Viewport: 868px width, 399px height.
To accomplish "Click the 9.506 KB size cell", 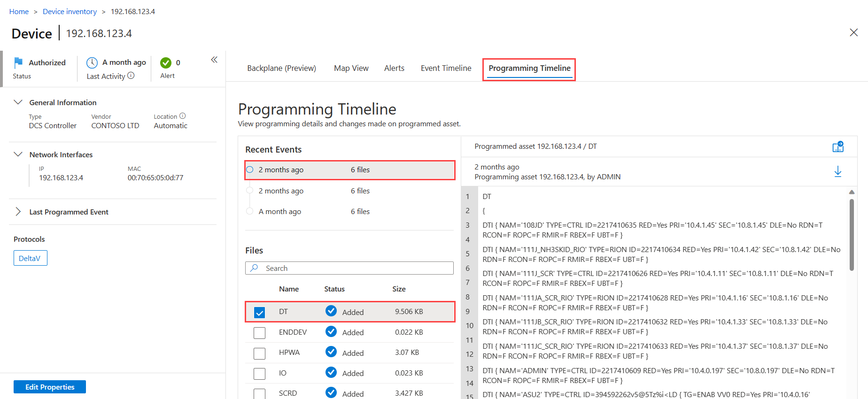I will 409,311.
